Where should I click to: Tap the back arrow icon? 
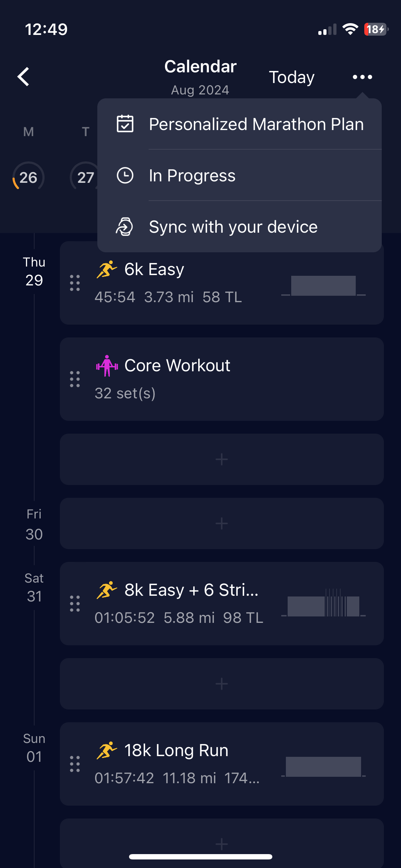tap(24, 77)
